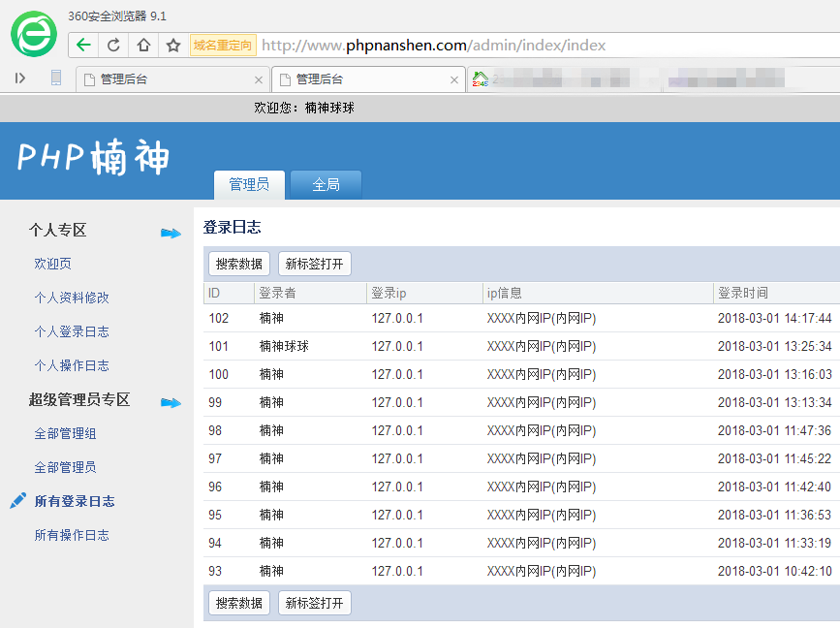
Task: Click the timestamp 2018-03-01 10:42:10
Action: tap(775, 571)
